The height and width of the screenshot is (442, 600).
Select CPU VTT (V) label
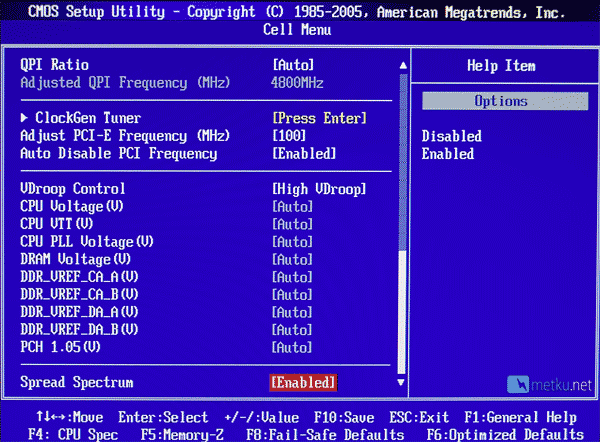pyautogui.click(x=57, y=224)
